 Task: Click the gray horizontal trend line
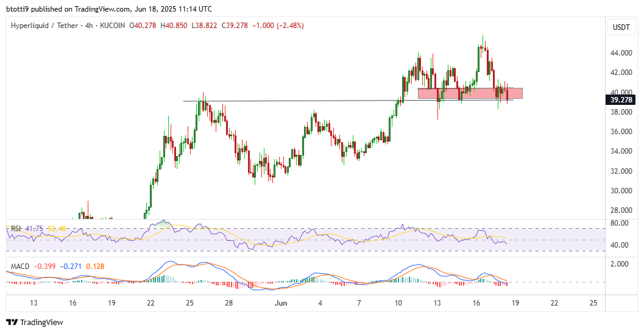click(x=292, y=101)
